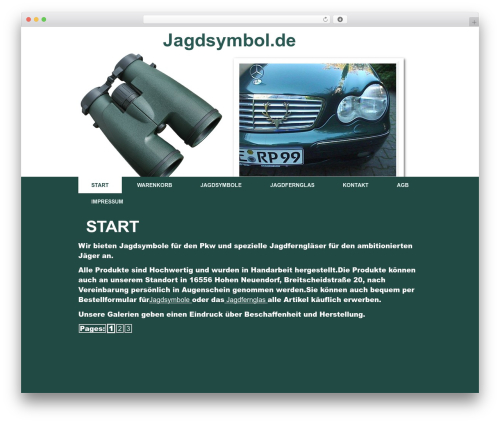Open the JAGDSYMBOLE menu item
500x423 pixels.
(221, 185)
